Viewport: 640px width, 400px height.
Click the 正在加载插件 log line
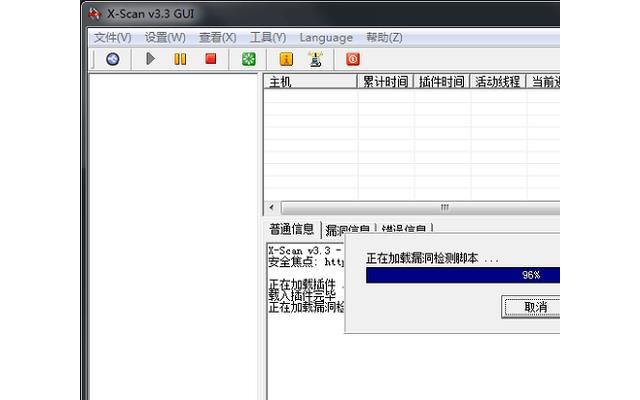click(306, 284)
